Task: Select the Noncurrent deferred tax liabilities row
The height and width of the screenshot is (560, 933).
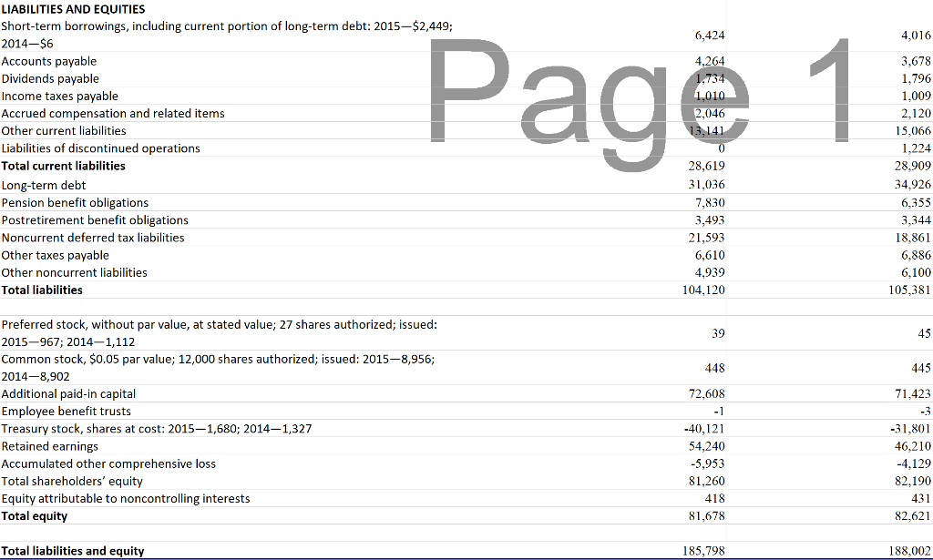Action: point(94,237)
